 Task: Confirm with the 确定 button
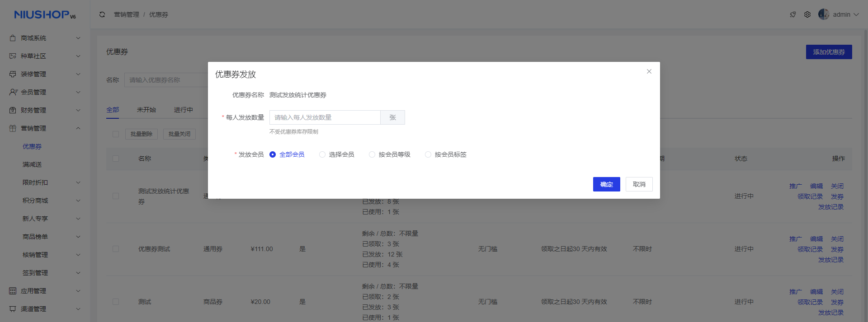pyautogui.click(x=606, y=184)
